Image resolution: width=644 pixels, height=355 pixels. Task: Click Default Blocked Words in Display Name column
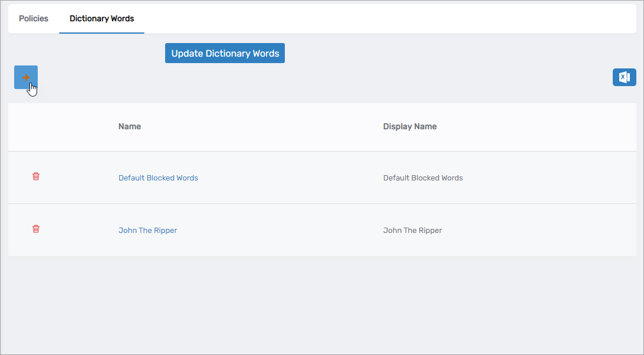423,178
